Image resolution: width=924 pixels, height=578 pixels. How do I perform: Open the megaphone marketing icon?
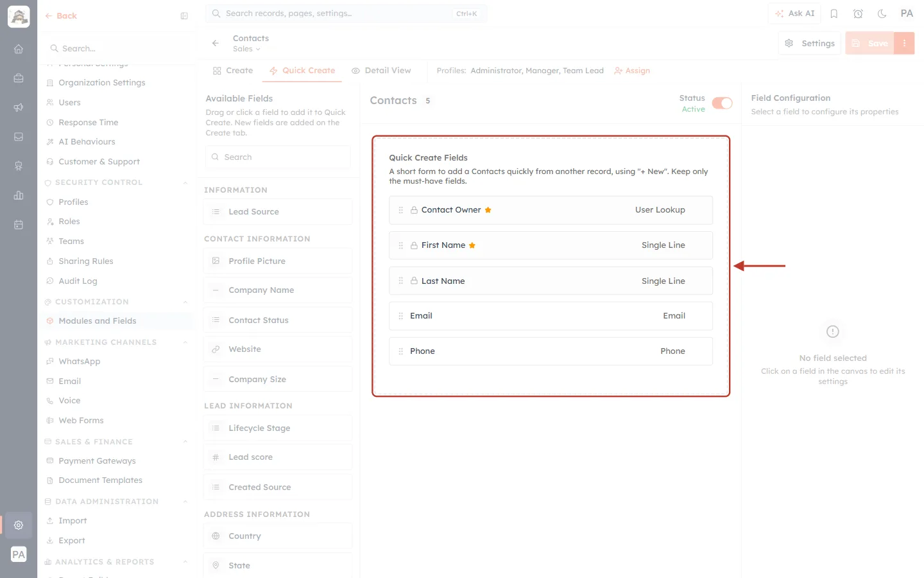click(x=19, y=107)
